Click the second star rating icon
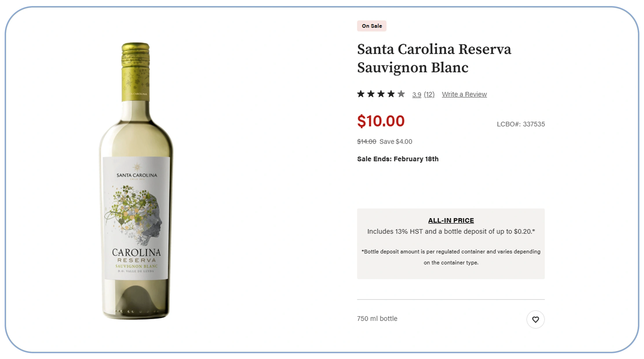Screen dimensions: 644x359 pyautogui.click(x=371, y=94)
